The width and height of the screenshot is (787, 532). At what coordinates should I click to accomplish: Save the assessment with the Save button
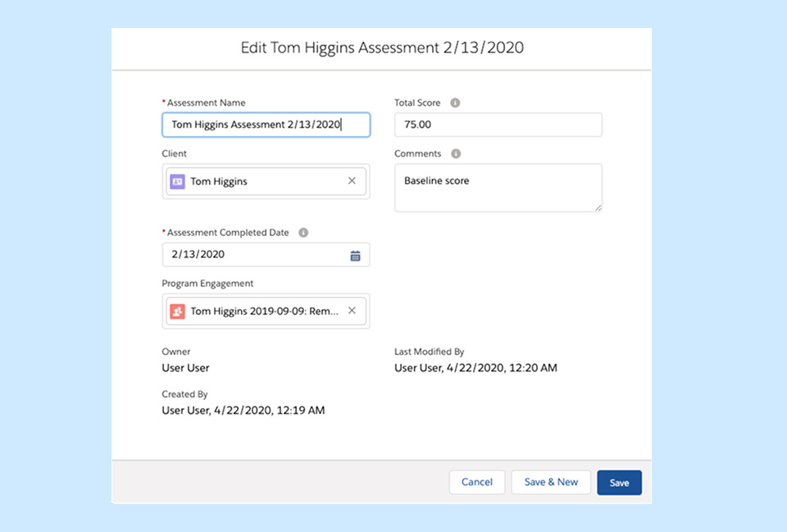point(619,483)
